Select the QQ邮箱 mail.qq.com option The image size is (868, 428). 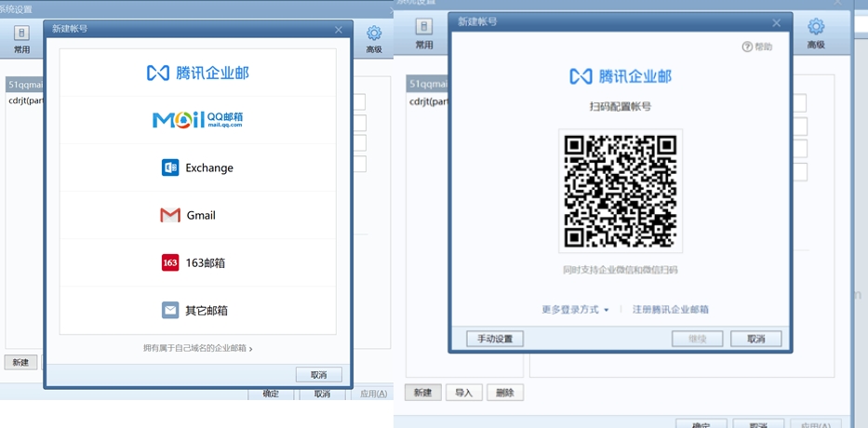197,120
